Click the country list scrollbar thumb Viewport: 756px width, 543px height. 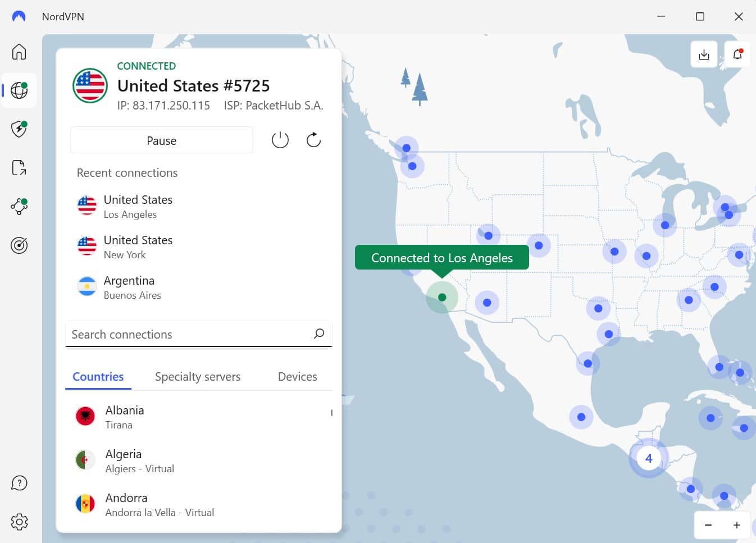click(x=331, y=413)
